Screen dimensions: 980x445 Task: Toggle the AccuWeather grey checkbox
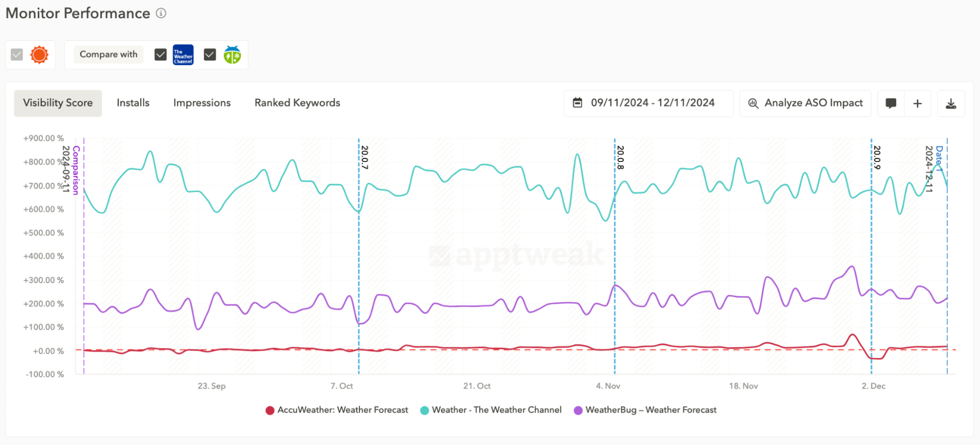[x=17, y=54]
